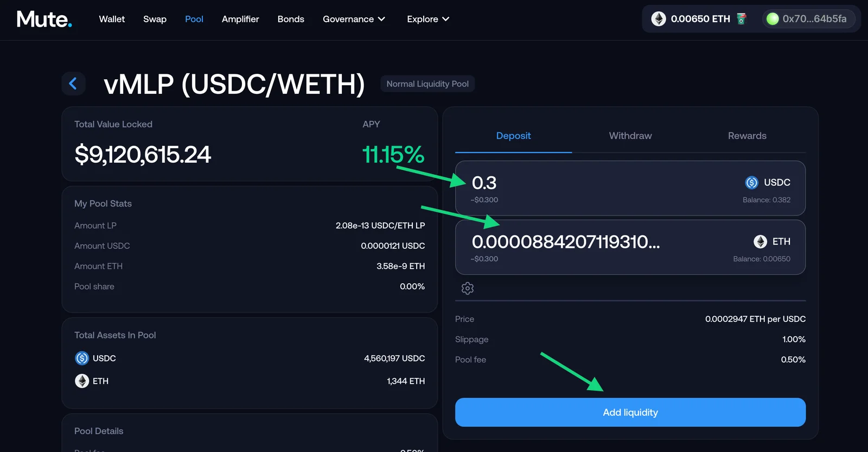Click the Ethereum icon beside wallet balance
868x452 pixels.
(x=659, y=19)
